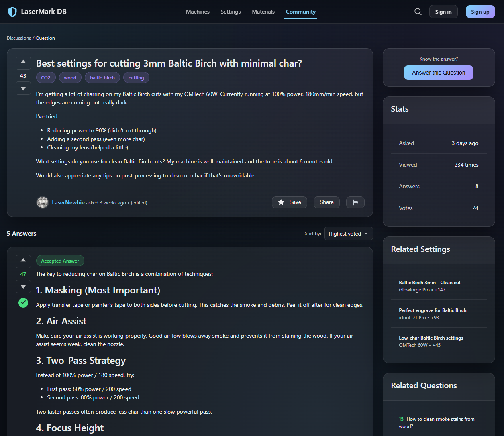Viewport: 504px width, 436px height.
Task: Upvote the accepted answer
Action: point(23,261)
